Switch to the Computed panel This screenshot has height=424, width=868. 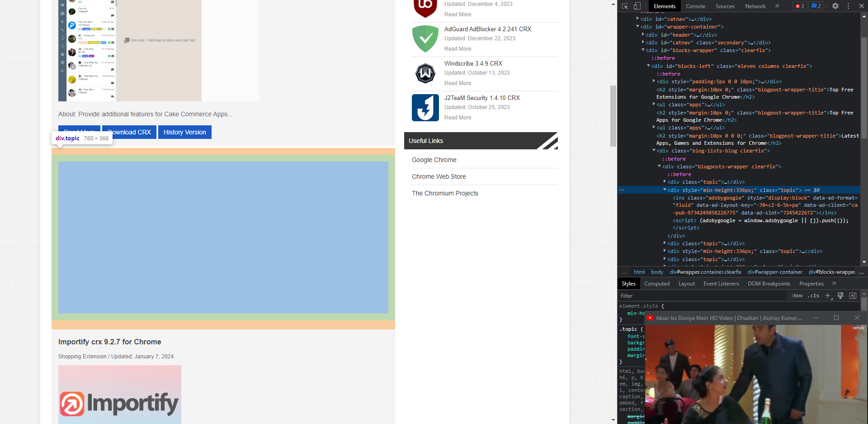657,283
